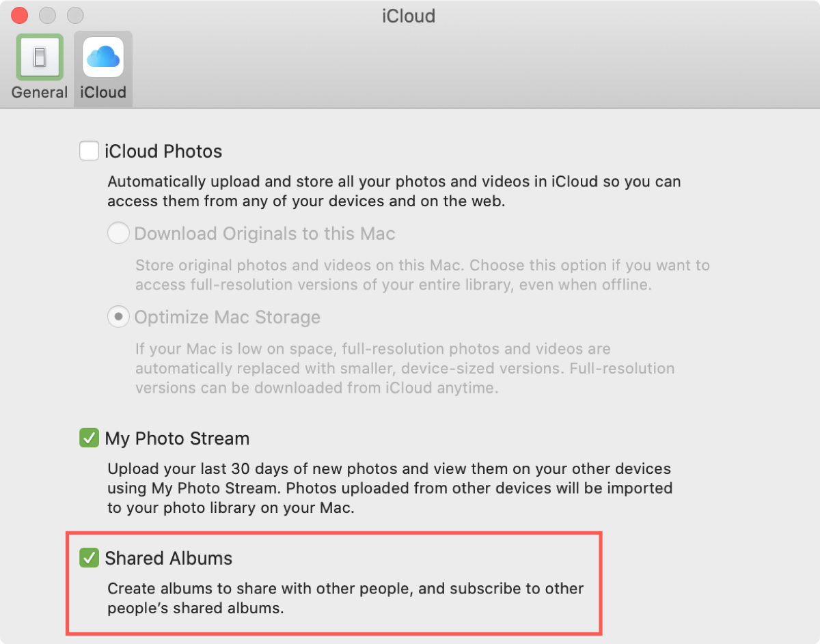Click the Shared Albums description paragraph
The width and height of the screenshot is (820, 644).
[x=346, y=598]
